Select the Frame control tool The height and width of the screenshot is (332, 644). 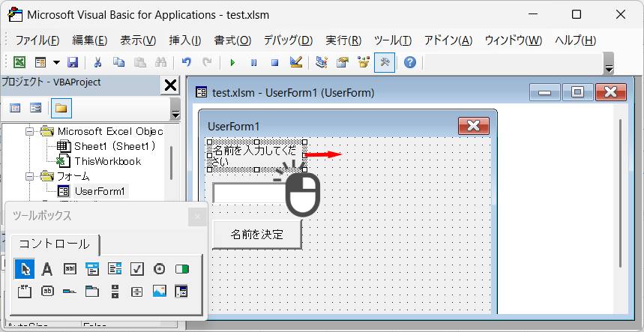click(25, 292)
